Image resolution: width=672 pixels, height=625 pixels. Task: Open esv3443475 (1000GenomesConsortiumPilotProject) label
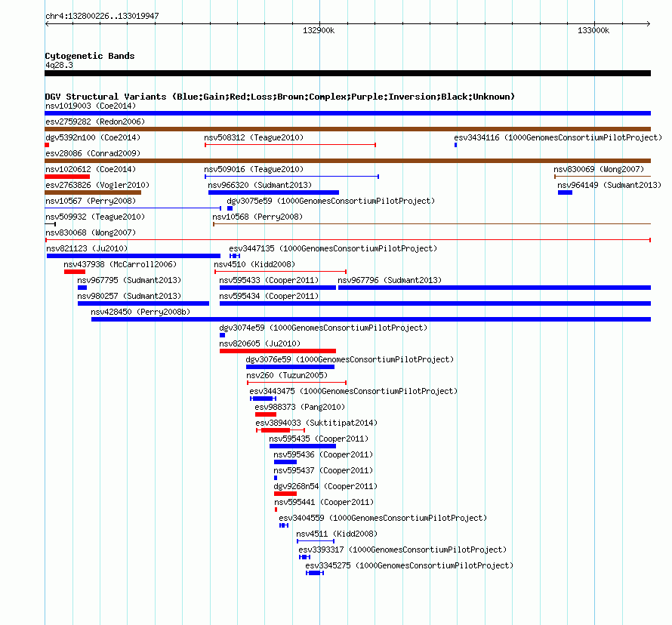(x=353, y=391)
